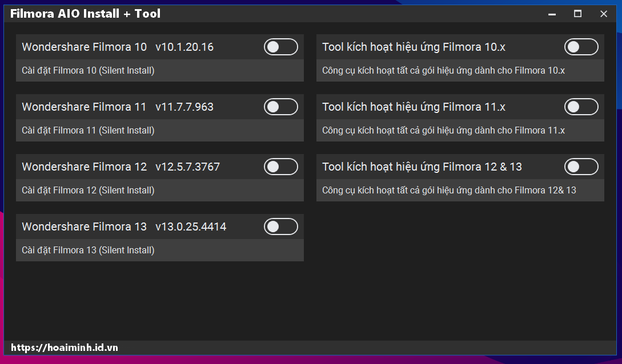Click description Công cụ kích hoạt dành cho Filmora 10.x
The width and height of the screenshot is (622, 364).
click(443, 71)
